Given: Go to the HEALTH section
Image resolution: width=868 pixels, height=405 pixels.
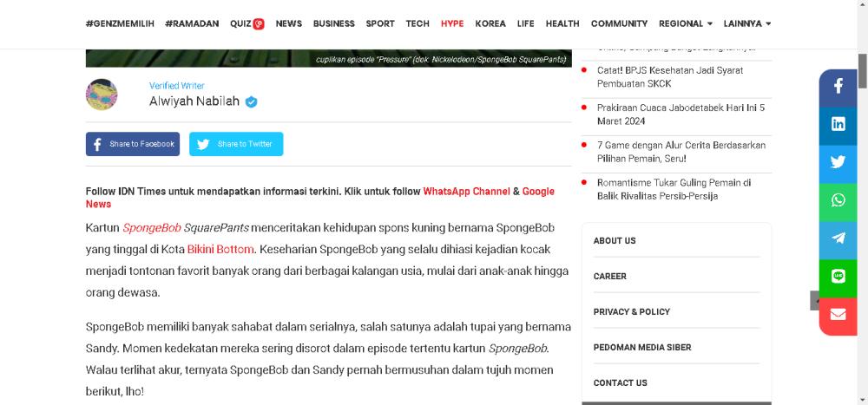Looking at the screenshot, I should tap(562, 23).
